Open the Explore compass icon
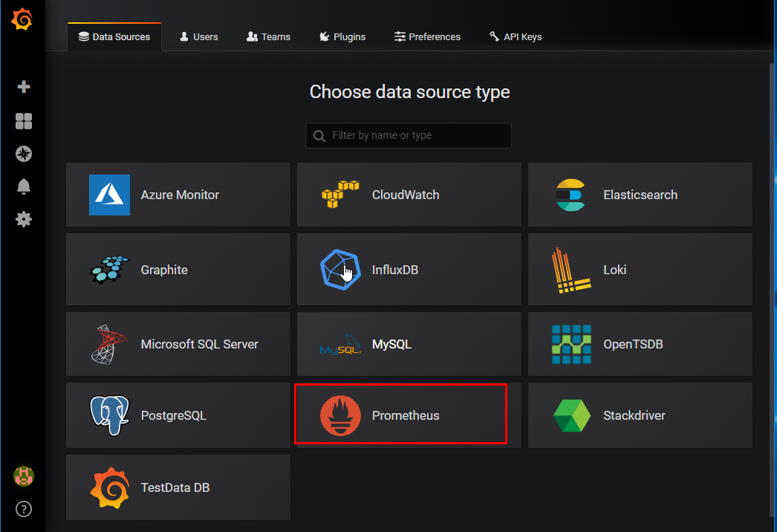 tap(24, 154)
